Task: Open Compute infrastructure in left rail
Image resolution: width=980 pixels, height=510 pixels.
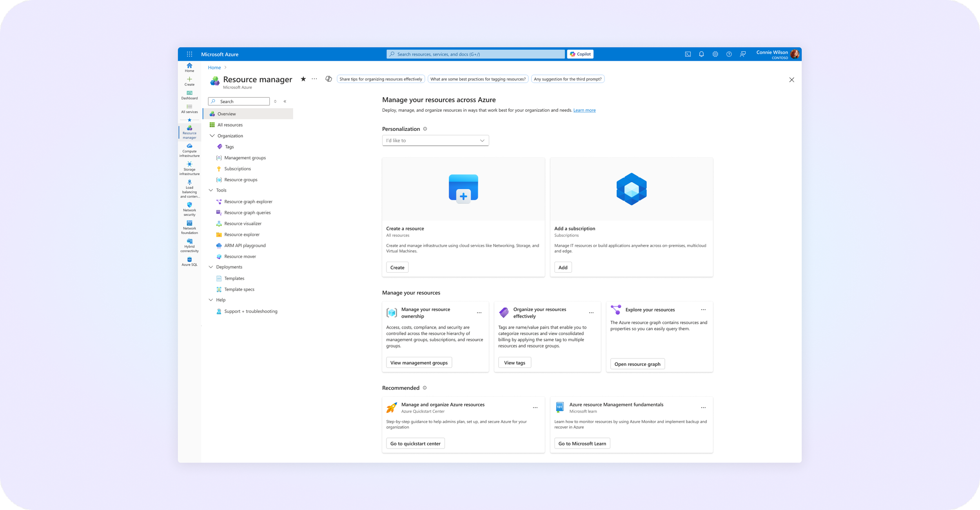Action: pos(189,150)
